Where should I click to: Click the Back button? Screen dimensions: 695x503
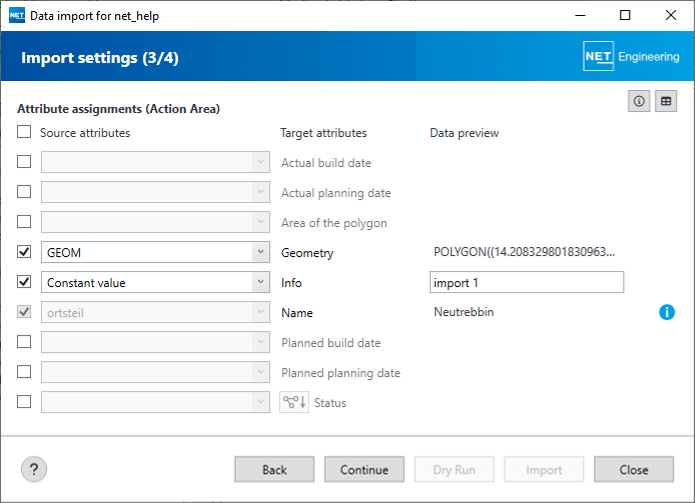tap(274, 469)
